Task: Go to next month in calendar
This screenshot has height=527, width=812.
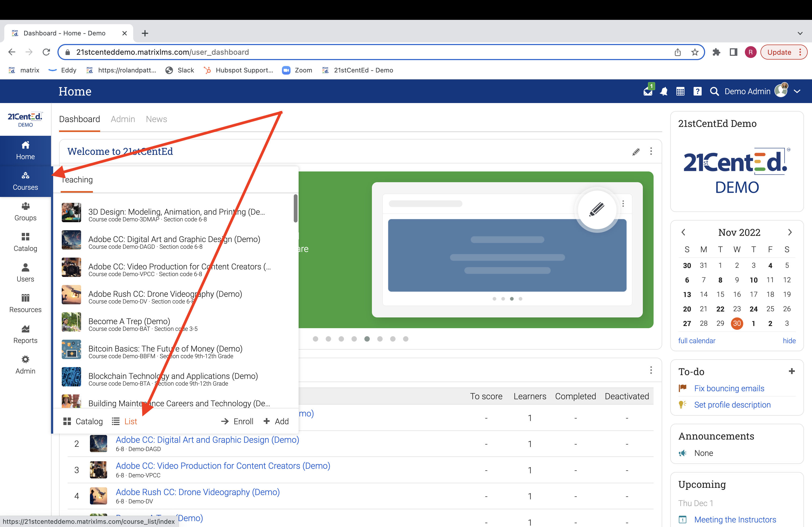Action: 789,232
